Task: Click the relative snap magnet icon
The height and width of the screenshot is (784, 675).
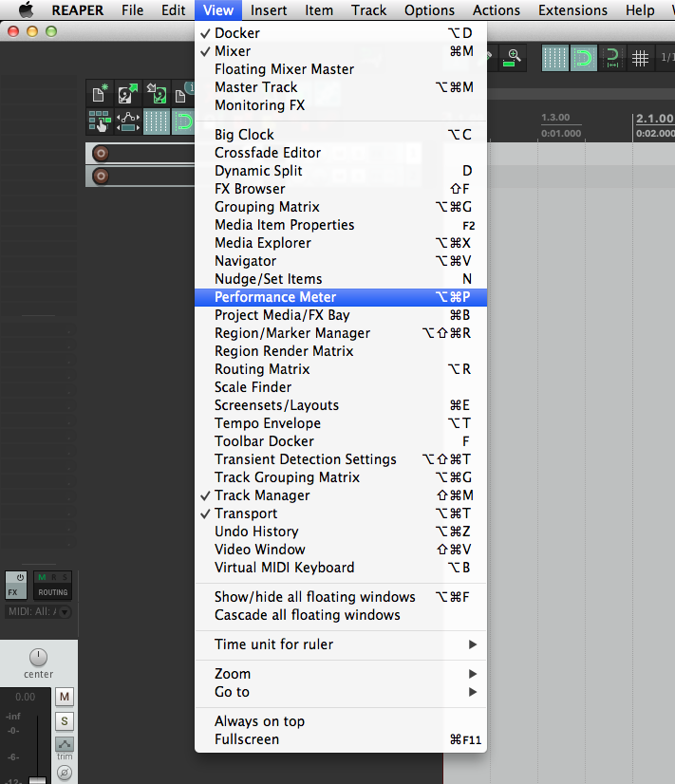Action: tap(612, 58)
